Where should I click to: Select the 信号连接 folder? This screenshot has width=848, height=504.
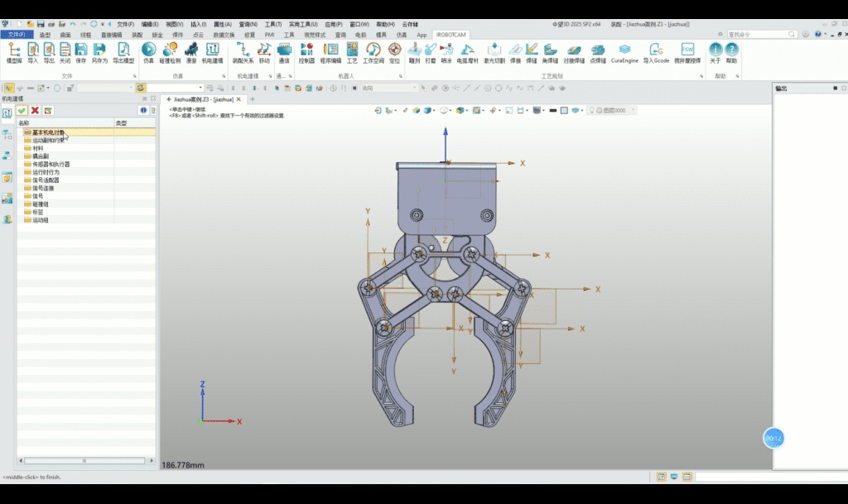coord(43,188)
